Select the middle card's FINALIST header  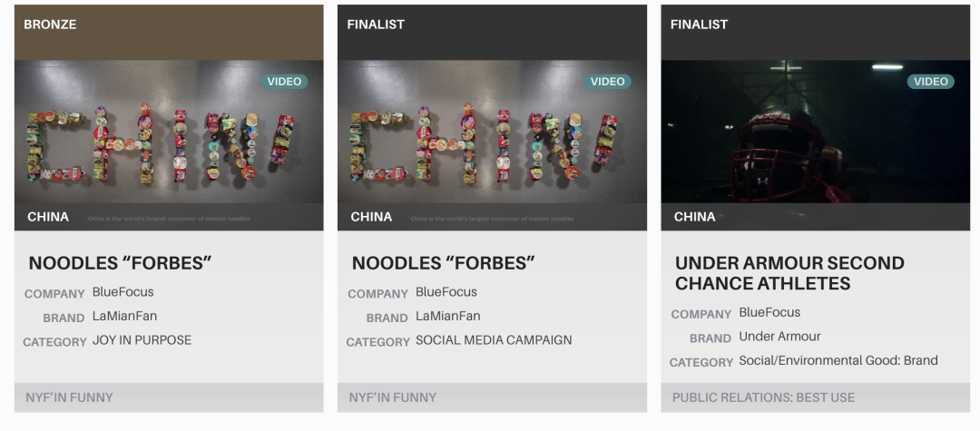492,33
